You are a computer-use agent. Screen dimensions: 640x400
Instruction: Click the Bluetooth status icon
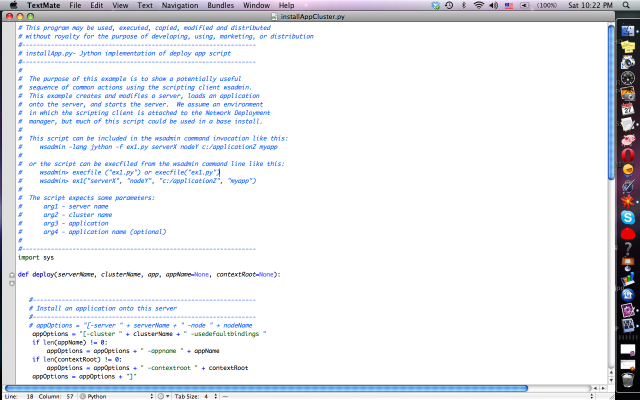tap(464, 5)
